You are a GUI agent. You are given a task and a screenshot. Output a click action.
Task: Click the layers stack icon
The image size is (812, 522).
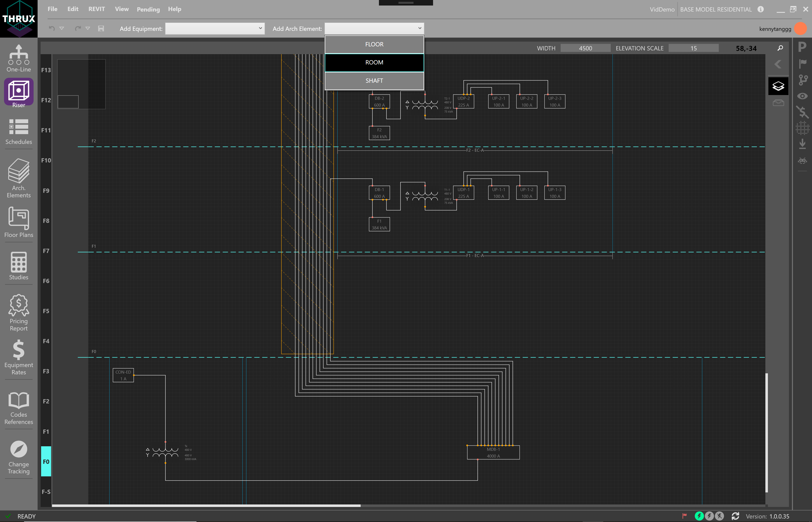click(x=778, y=86)
